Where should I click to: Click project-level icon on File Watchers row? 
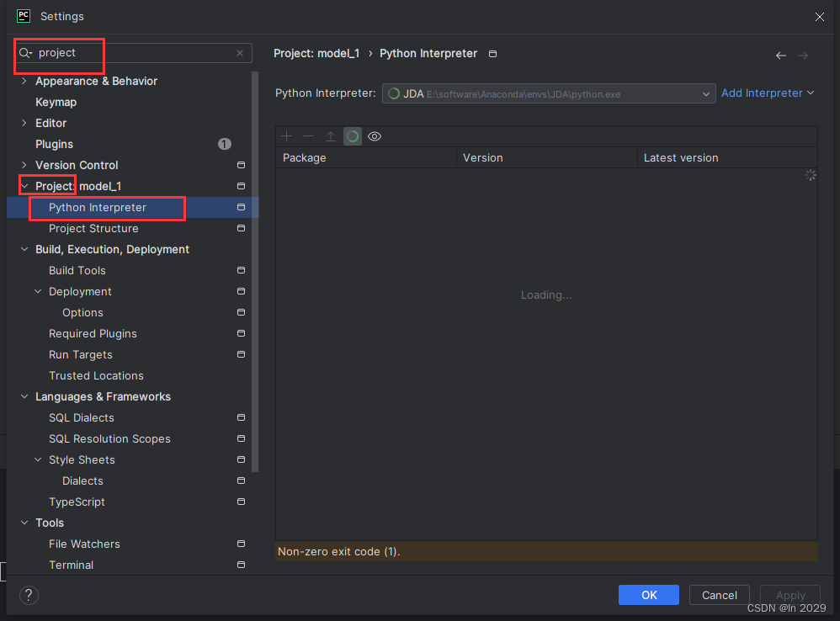click(x=241, y=544)
